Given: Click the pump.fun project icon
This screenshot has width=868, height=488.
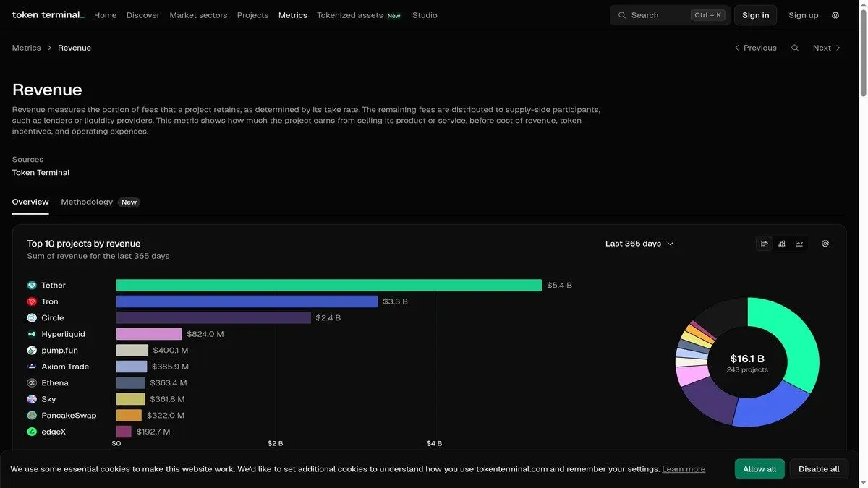Looking at the screenshot, I should [32, 351].
